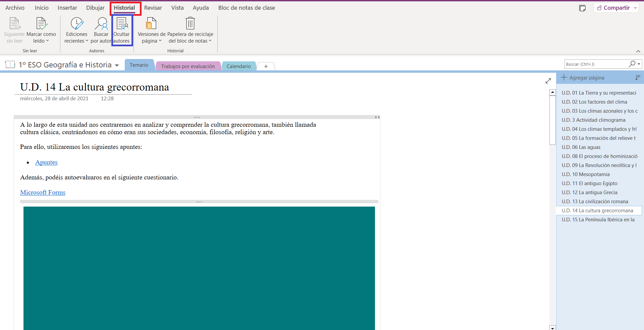The height and width of the screenshot is (330, 644).
Task: Open full page view icon near Compartir
Action: [x=582, y=8]
